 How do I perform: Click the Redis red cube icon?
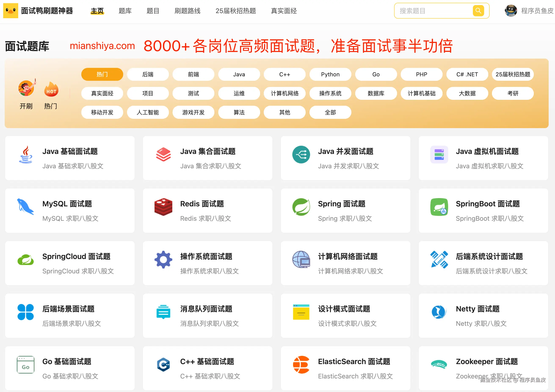[x=163, y=207]
